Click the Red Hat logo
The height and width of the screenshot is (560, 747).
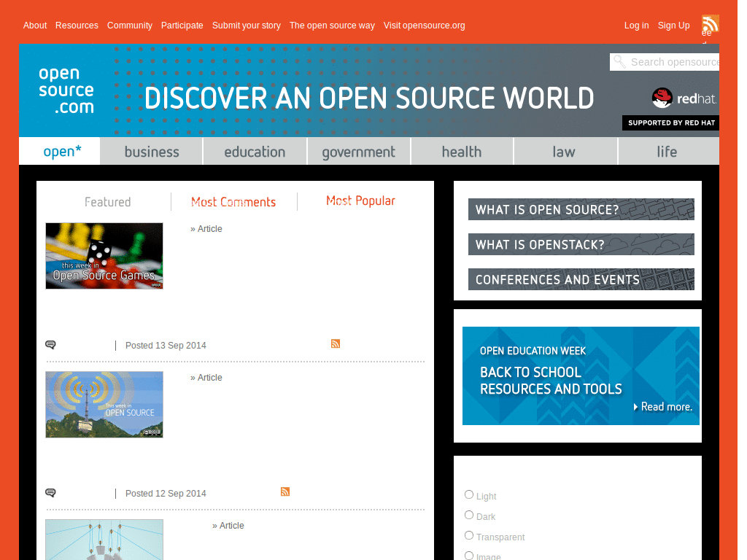tap(684, 98)
